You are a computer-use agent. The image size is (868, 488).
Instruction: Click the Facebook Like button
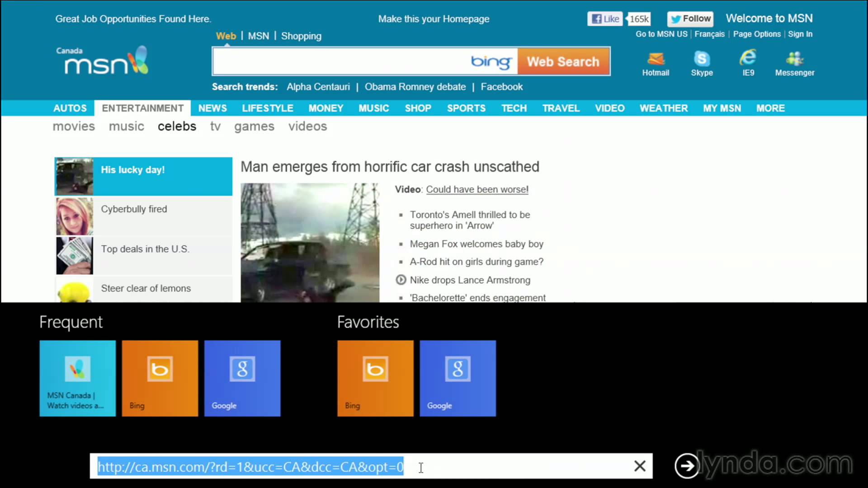(605, 19)
